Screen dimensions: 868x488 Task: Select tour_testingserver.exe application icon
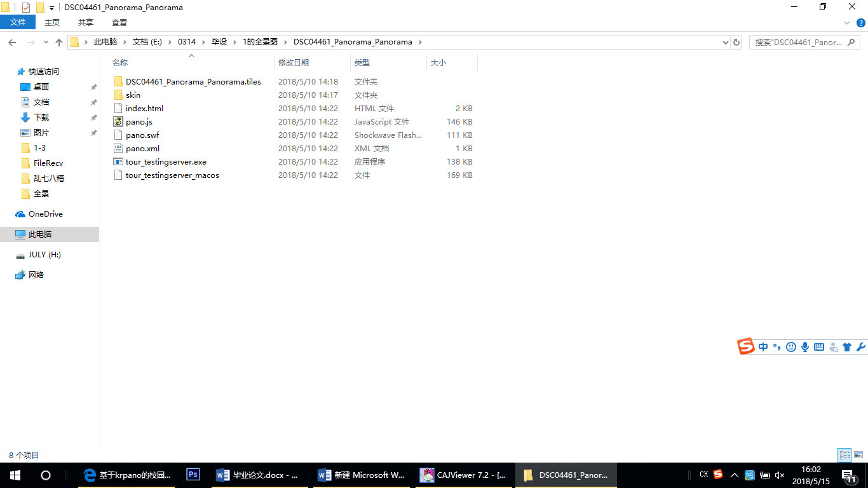pyautogui.click(x=118, y=162)
